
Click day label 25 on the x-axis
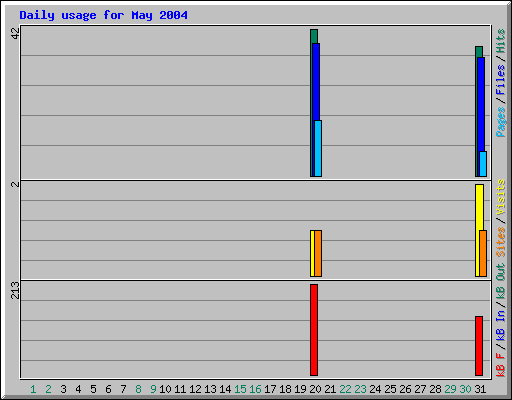(x=390, y=389)
